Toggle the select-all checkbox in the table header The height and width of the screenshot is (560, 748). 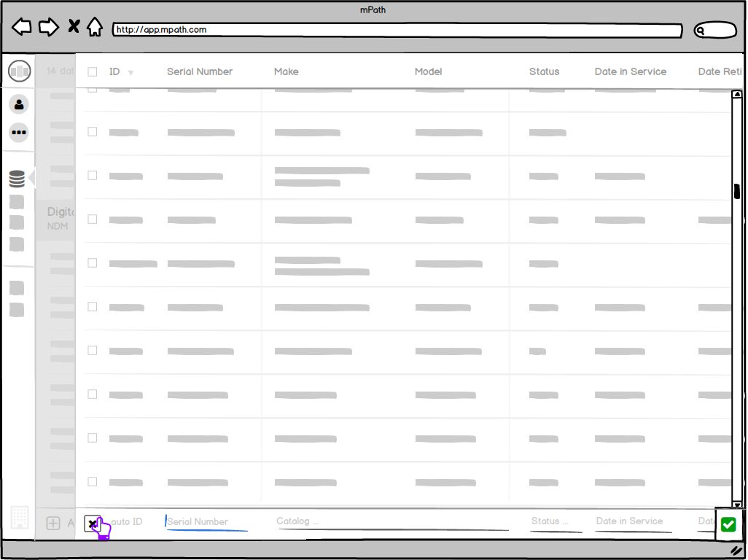(x=92, y=71)
